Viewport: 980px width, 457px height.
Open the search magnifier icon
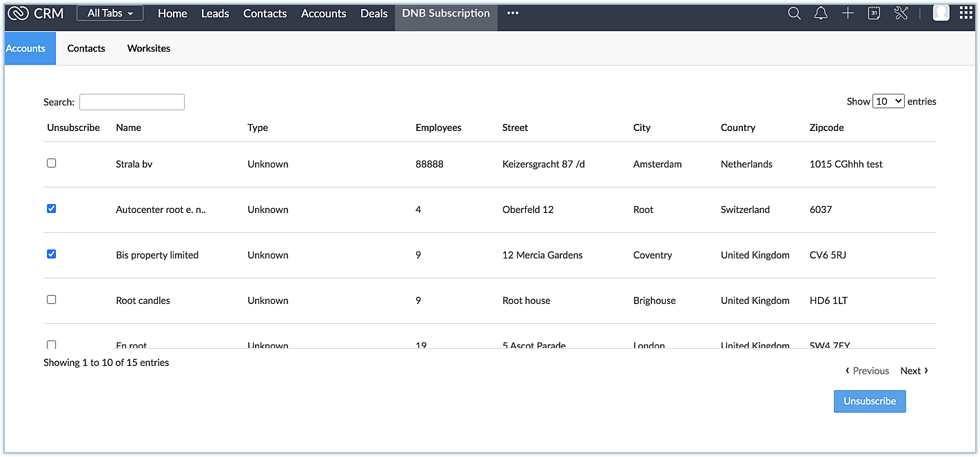pyautogui.click(x=794, y=13)
